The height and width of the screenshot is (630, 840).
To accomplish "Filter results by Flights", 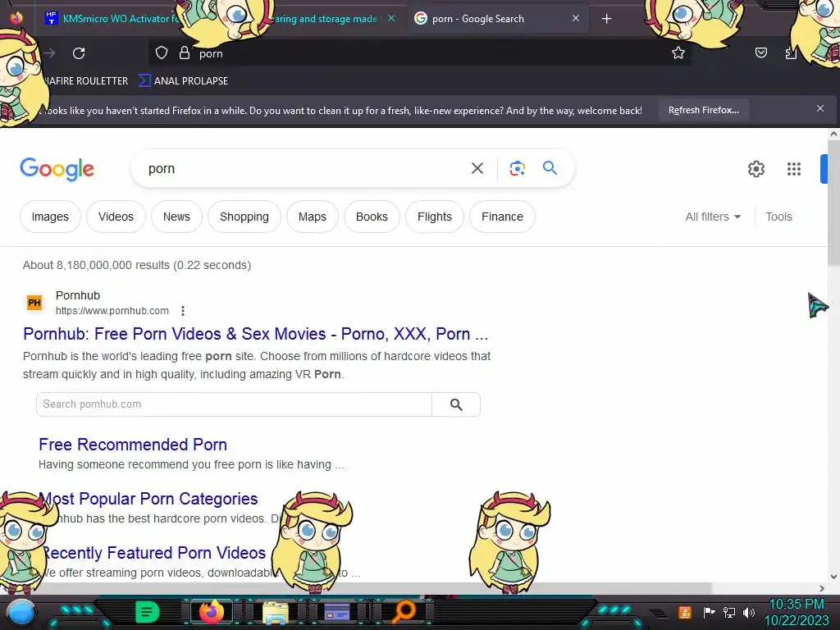I will [435, 217].
